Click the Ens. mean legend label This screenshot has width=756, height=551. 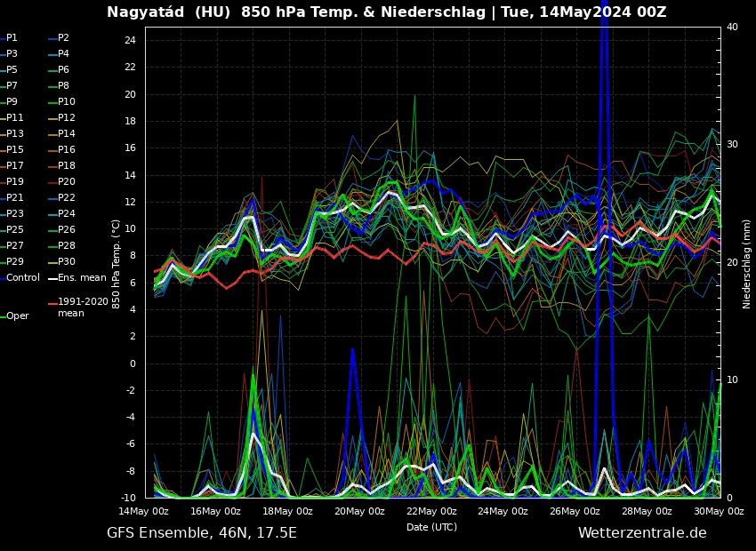click(x=82, y=277)
